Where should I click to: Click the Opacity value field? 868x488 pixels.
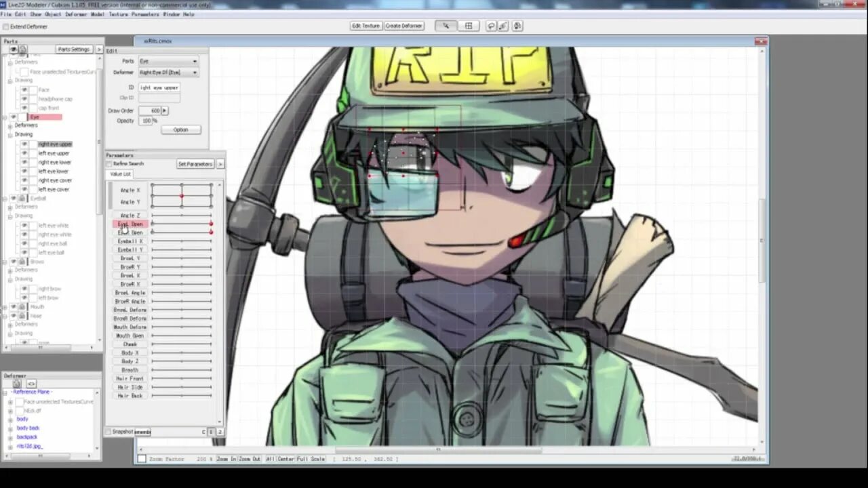pos(145,121)
